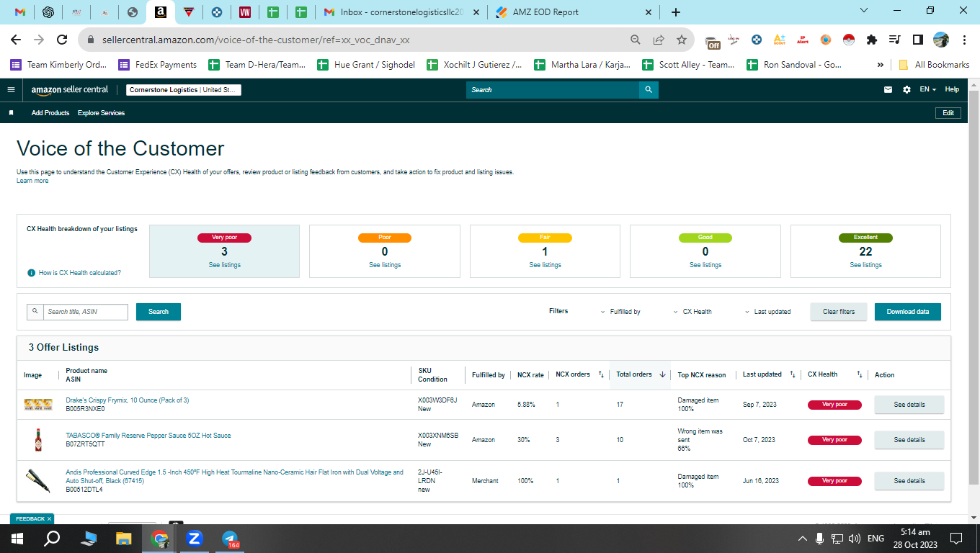This screenshot has height=553, width=980.
Task: Open the Help link in header
Action: tap(952, 90)
